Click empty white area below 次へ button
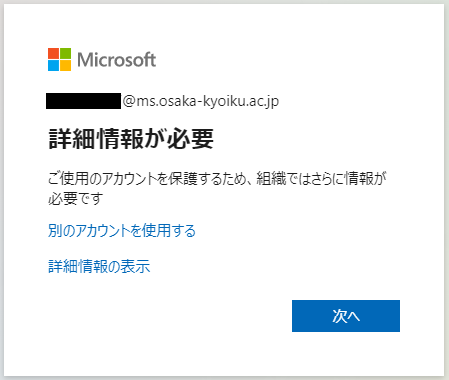 click(x=346, y=353)
